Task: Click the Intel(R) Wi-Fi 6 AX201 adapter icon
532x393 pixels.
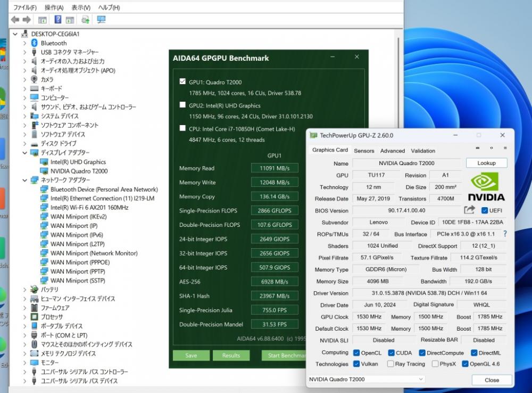Action: [x=44, y=207]
